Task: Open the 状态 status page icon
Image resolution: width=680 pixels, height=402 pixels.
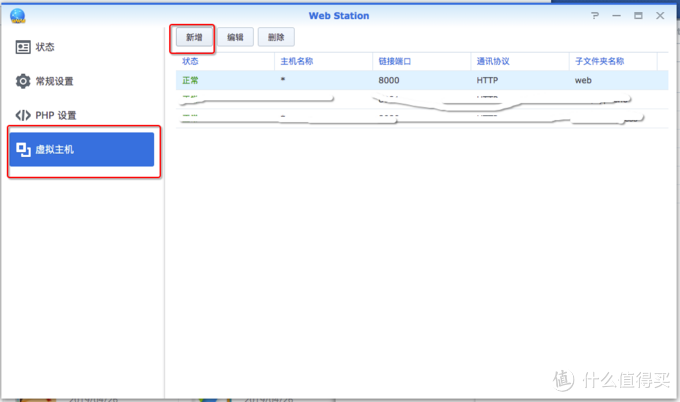Action: [23, 47]
